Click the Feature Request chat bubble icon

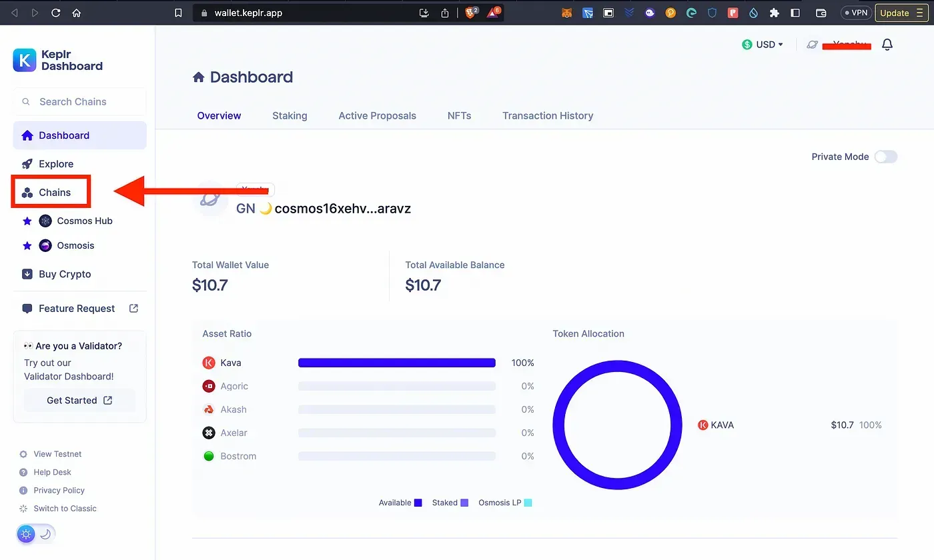coord(27,309)
